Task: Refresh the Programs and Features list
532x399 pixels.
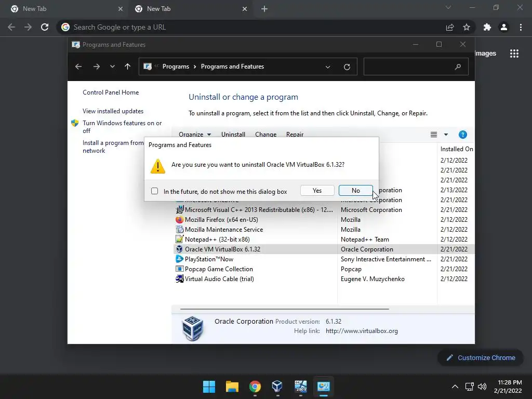Action: (x=347, y=67)
